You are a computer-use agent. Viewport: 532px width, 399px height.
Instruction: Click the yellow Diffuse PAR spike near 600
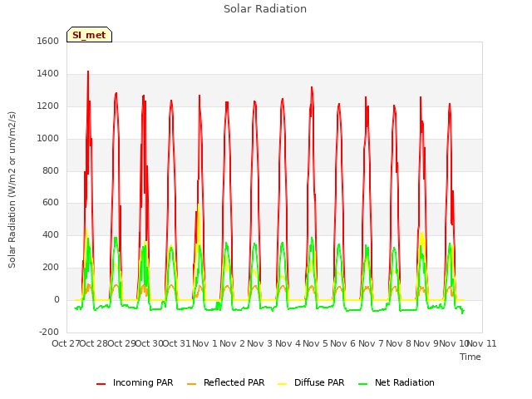point(199,204)
